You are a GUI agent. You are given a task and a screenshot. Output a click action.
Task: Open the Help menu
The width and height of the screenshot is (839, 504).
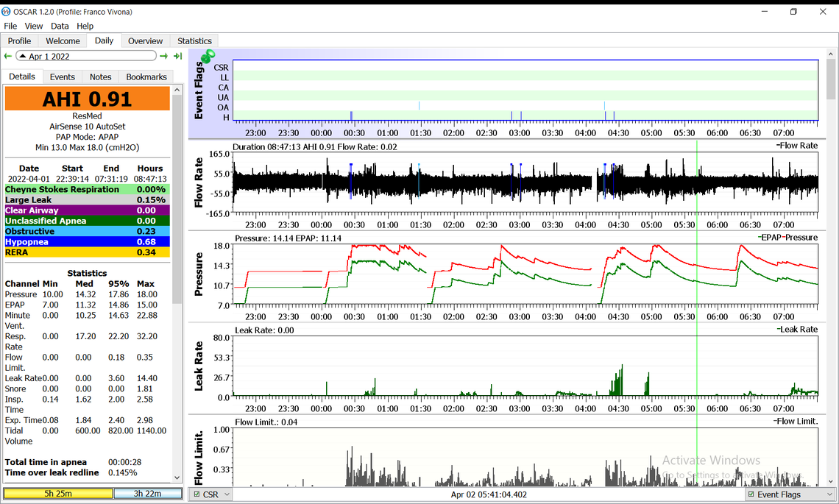85,26
